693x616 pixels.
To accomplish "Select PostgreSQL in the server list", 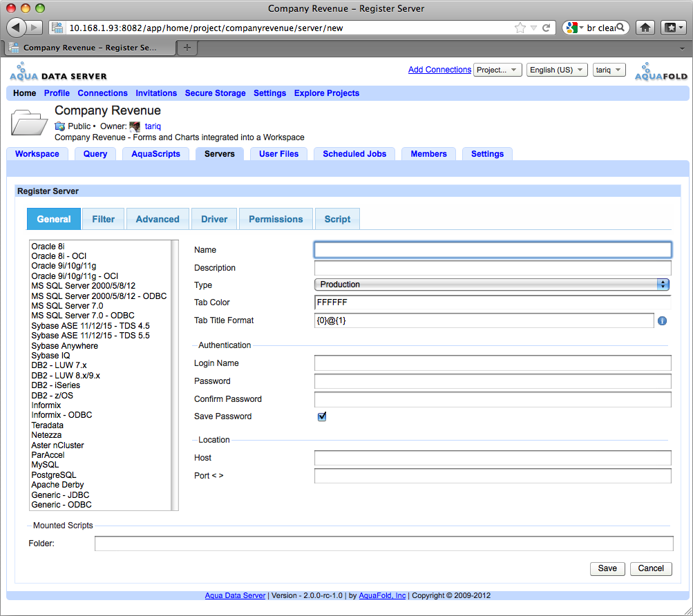I will tap(54, 475).
